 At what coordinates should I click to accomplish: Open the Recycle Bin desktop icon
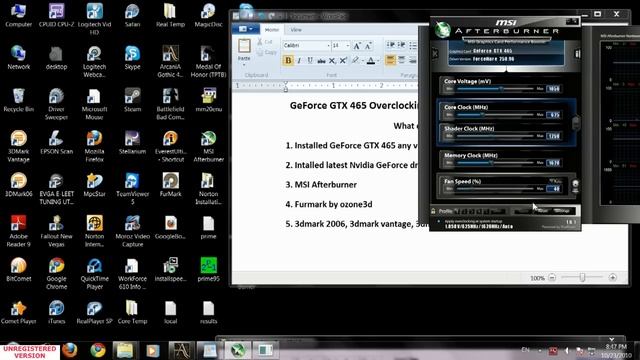18,100
